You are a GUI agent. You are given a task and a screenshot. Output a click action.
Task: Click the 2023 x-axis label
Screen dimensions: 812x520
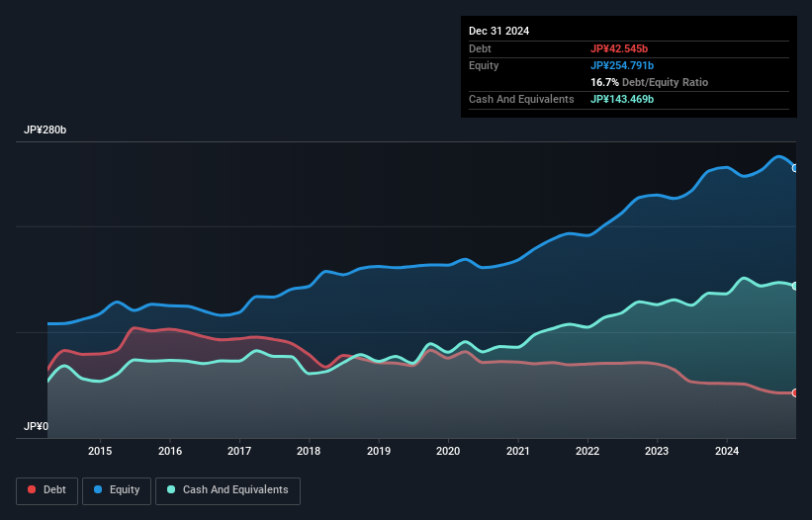(x=657, y=451)
